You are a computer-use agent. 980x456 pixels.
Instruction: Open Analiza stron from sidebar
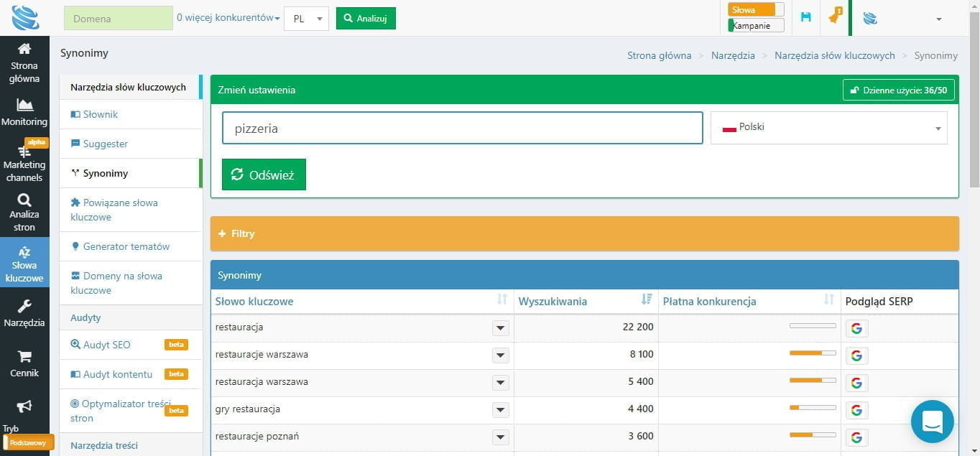(x=24, y=212)
